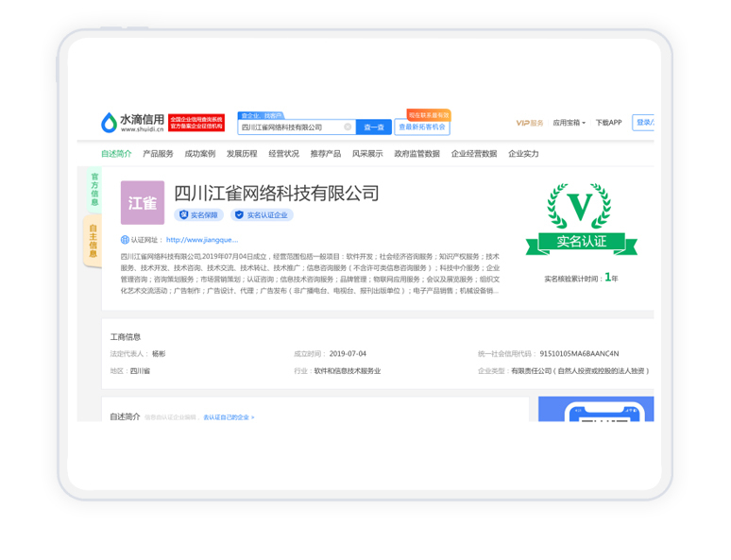This screenshot has height=560, width=731.
Task: Click the VIP服务 icon in the header
Action: click(x=529, y=123)
